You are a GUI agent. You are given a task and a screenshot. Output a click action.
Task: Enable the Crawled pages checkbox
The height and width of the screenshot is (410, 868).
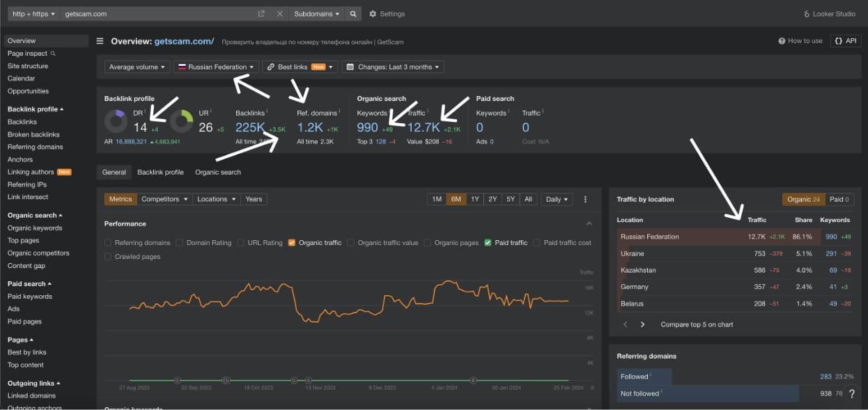(108, 257)
